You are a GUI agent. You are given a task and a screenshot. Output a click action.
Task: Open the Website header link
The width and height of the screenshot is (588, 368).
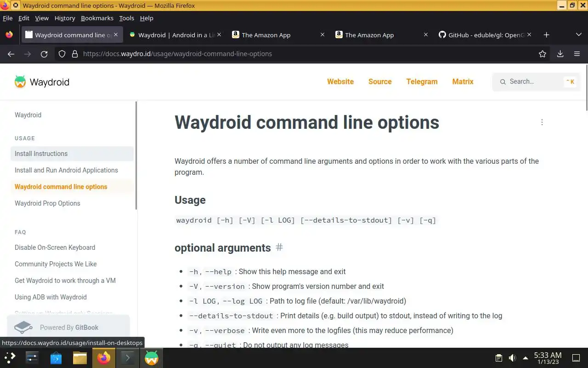coord(340,81)
